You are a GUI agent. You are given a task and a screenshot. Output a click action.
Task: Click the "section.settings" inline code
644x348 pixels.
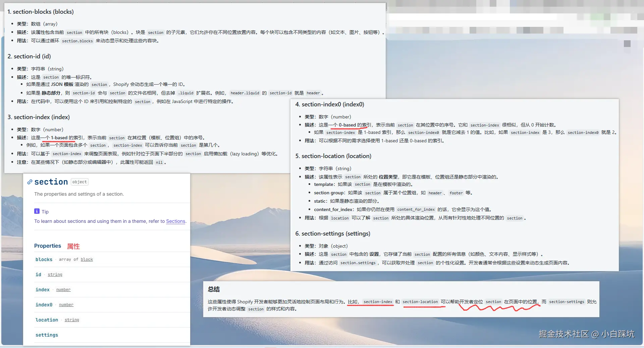tap(358, 263)
